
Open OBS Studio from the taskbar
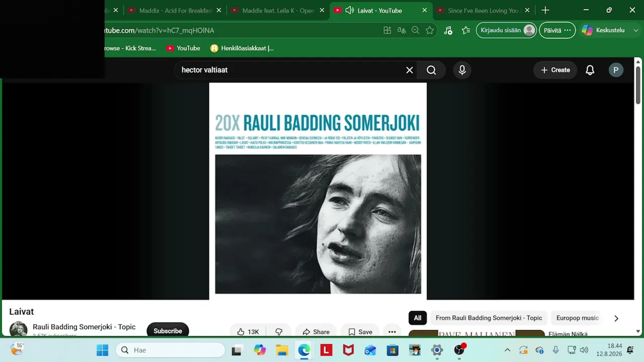460,350
